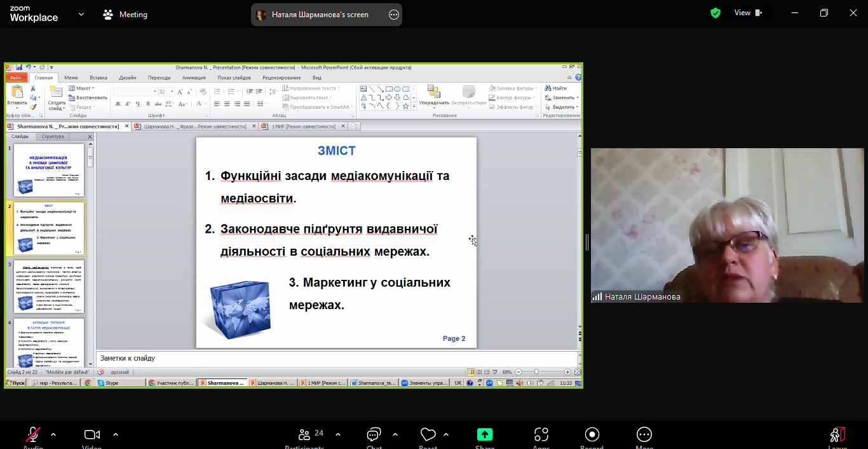Open options for Наталя Шарманова's screen share
868x449 pixels.
[x=394, y=15]
